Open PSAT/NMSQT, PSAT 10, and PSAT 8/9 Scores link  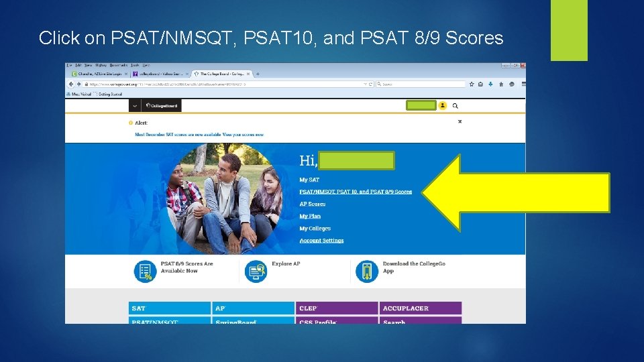356,192
